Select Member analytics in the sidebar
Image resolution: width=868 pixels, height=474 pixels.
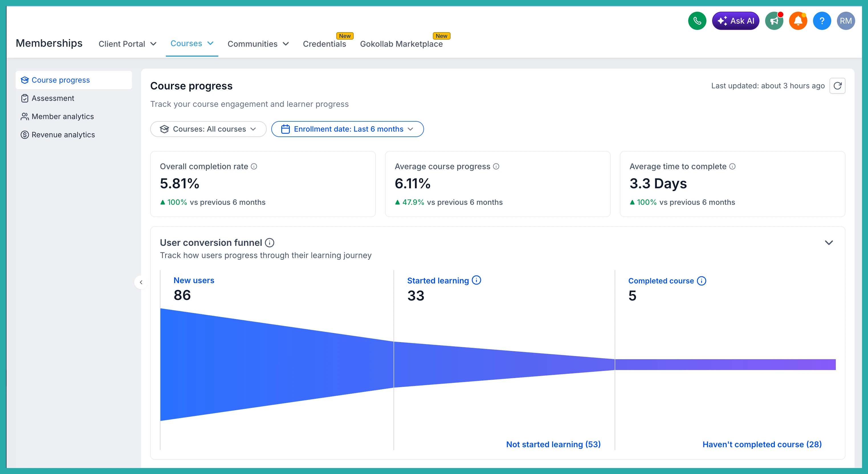[x=74, y=117]
